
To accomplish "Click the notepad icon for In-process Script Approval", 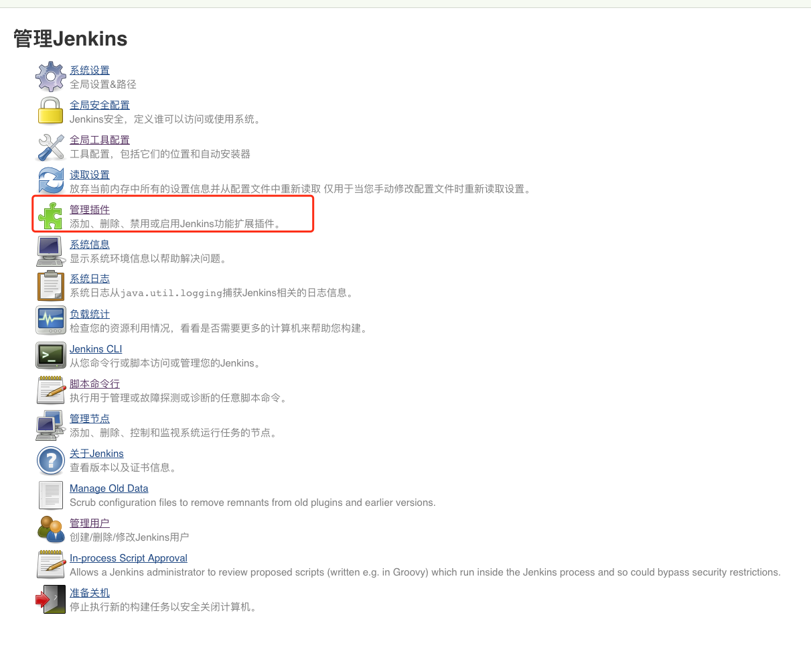I will (51, 564).
